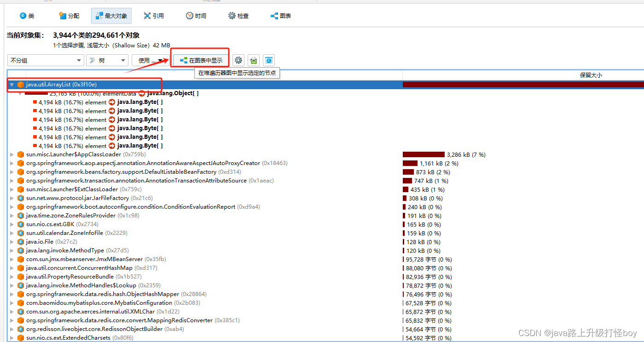The height and width of the screenshot is (342, 644).
Task: Click the ObjectHashMapper object icon
Action: [x=21, y=294]
